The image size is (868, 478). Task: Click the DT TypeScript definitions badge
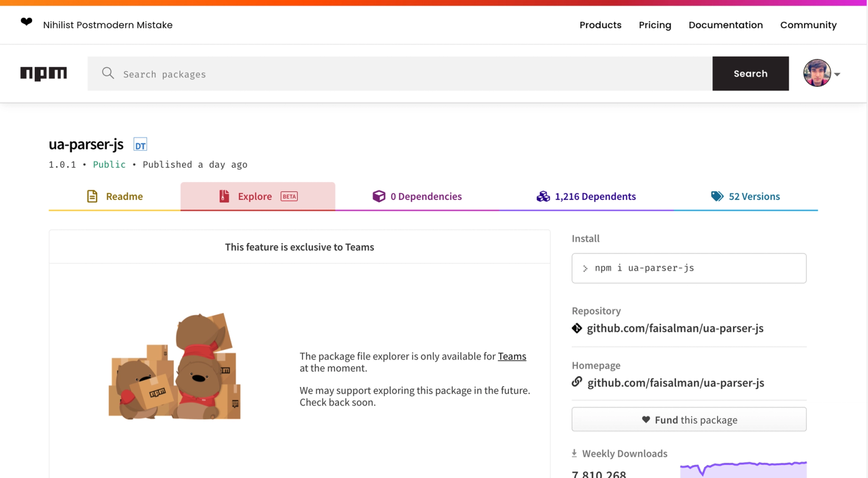tap(141, 145)
